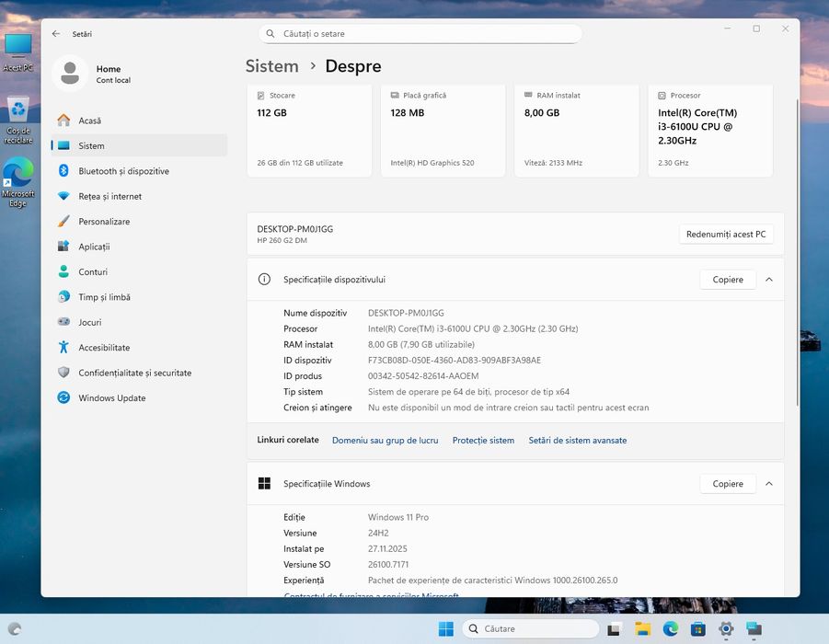Click the settings page vertical scrollbar

coord(798,252)
